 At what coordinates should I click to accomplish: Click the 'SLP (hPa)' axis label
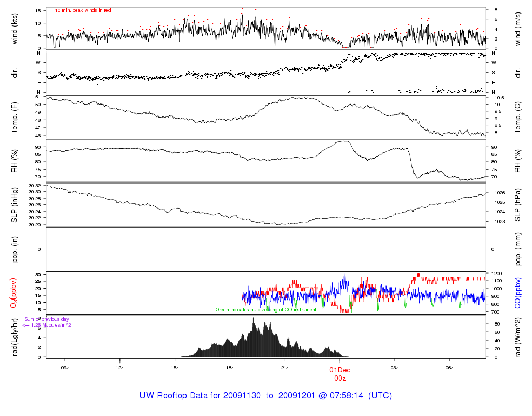[x=518, y=205]
